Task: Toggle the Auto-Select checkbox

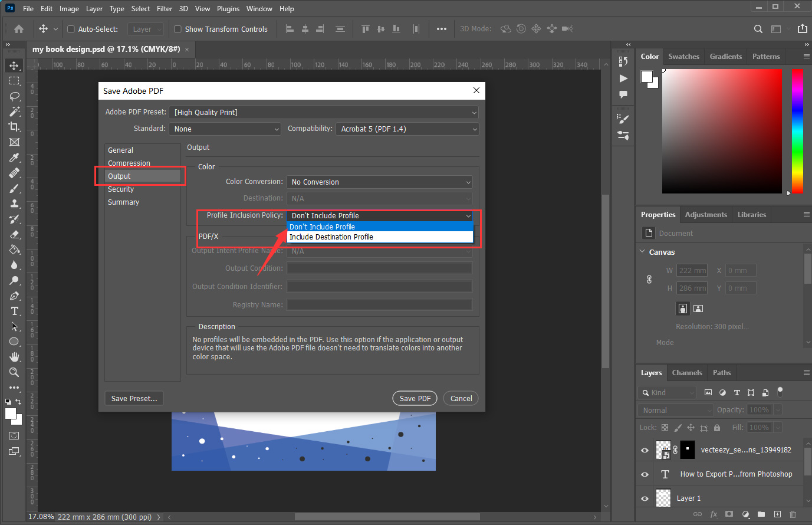Action: pyautogui.click(x=71, y=29)
